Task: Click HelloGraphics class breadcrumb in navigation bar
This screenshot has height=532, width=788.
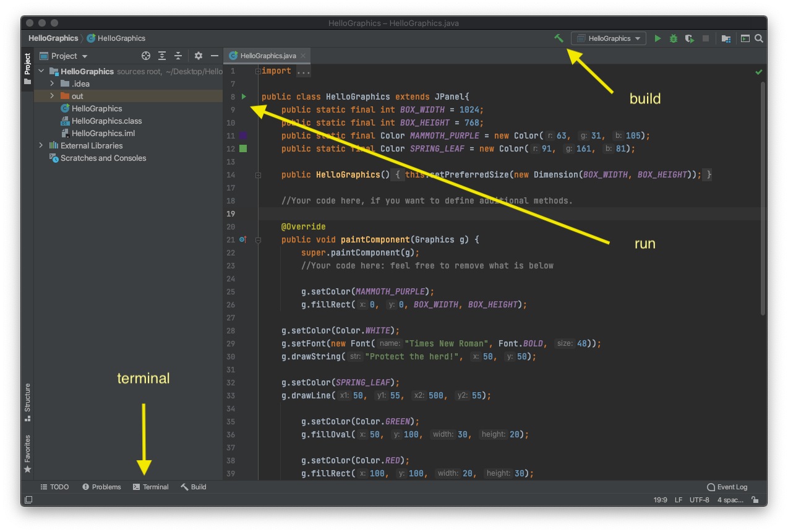Action: (116, 38)
